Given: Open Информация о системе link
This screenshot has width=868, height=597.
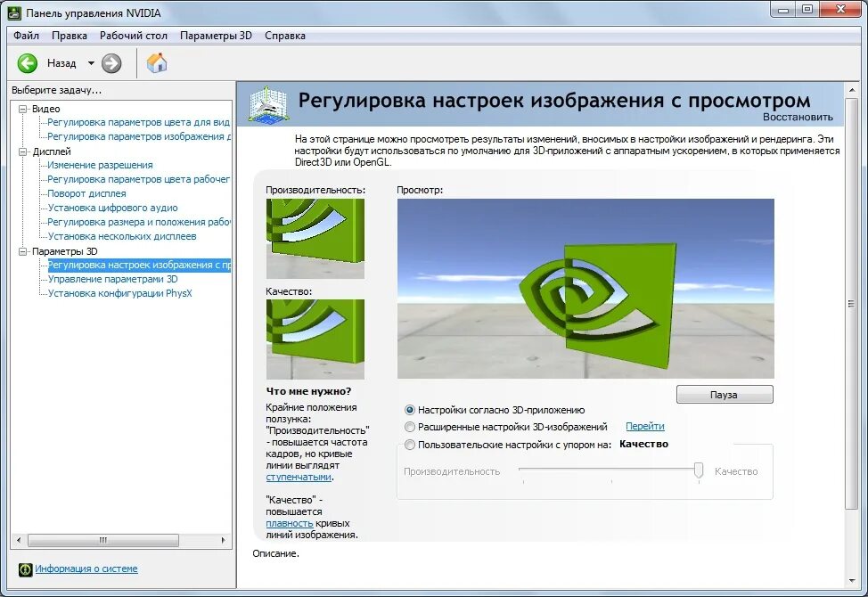Looking at the screenshot, I should click(x=86, y=568).
